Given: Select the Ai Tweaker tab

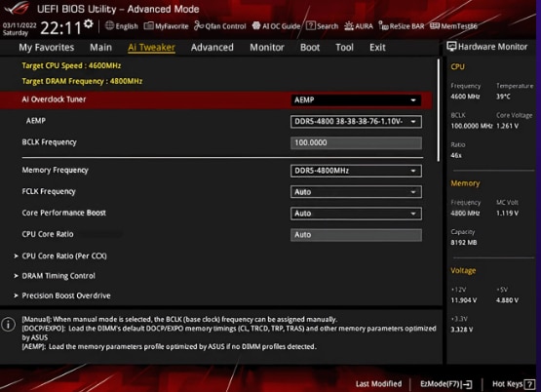Looking at the screenshot, I should point(151,47).
